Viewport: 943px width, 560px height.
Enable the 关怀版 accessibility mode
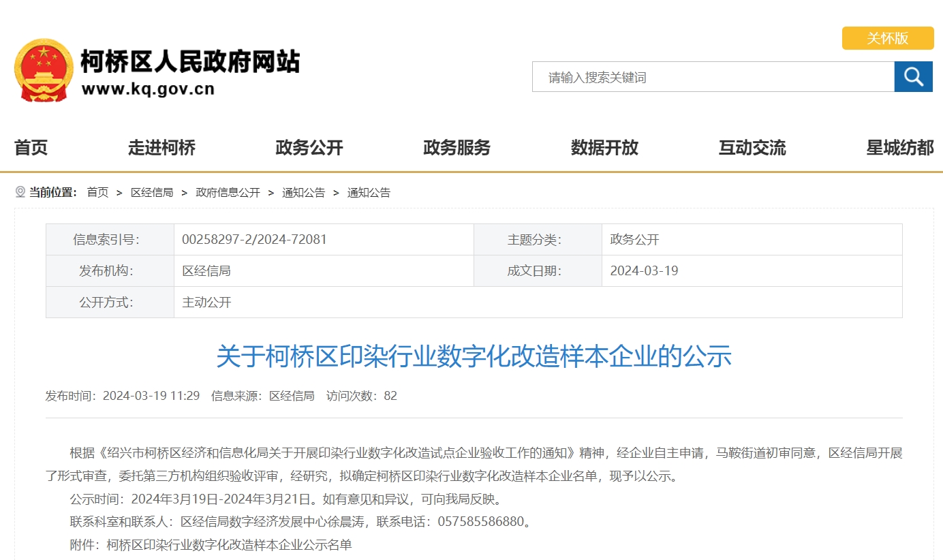pos(887,38)
